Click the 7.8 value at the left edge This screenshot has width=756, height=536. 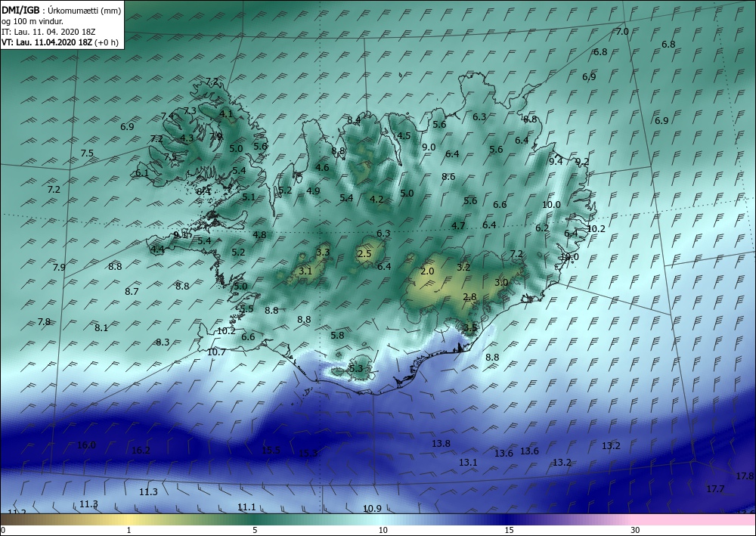pyautogui.click(x=44, y=321)
